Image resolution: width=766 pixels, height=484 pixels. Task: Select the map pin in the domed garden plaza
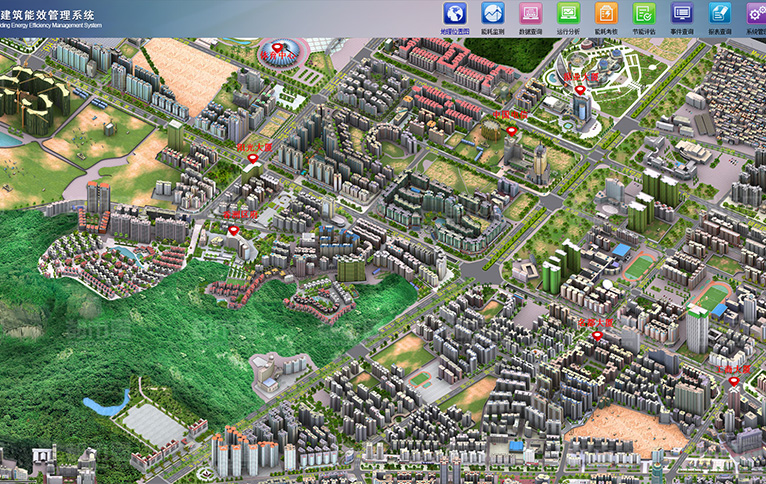click(x=579, y=90)
